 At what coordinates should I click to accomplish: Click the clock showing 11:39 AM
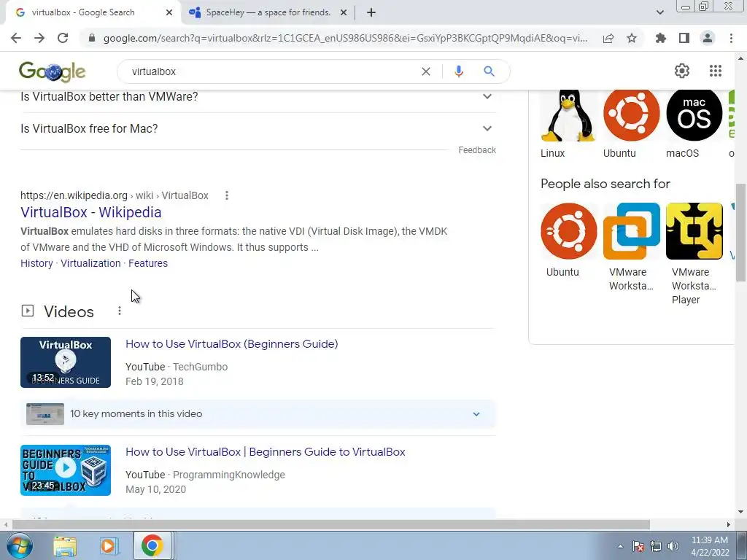(709, 540)
